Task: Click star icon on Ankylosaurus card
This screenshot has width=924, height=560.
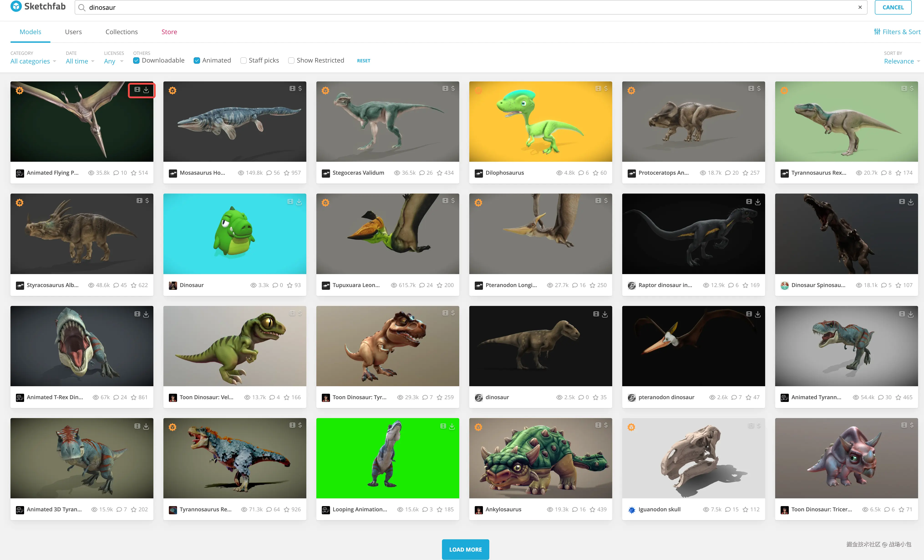Action: click(x=592, y=510)
